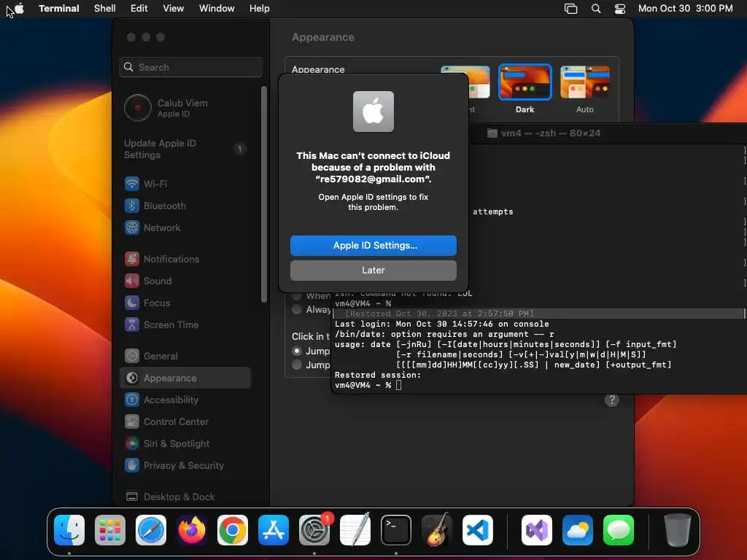This screenshot has height=560, width=747.
Task: Select the Dark appearance thumbnail
Action: click(525, 82)
